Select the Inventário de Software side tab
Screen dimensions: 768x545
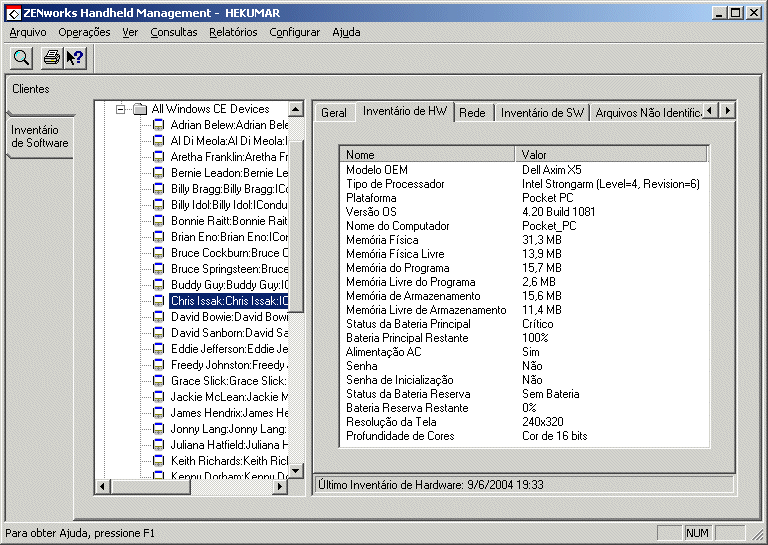coord(40,137)
